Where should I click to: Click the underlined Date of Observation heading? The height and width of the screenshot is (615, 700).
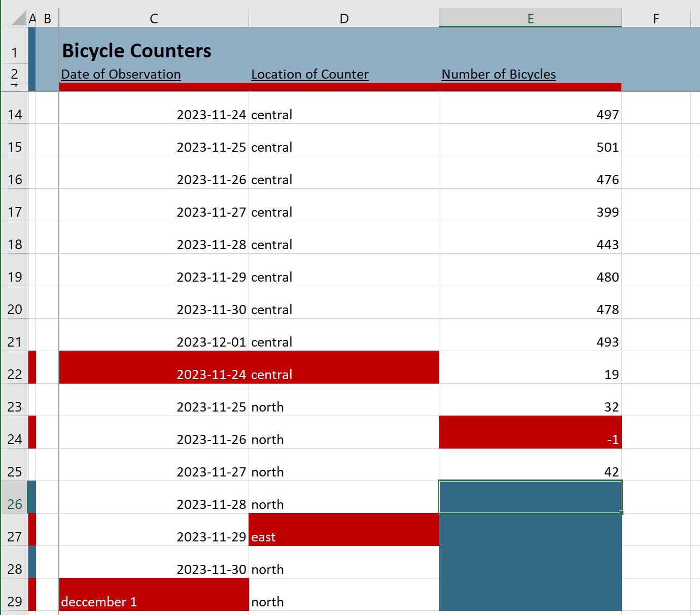(121, 74)
